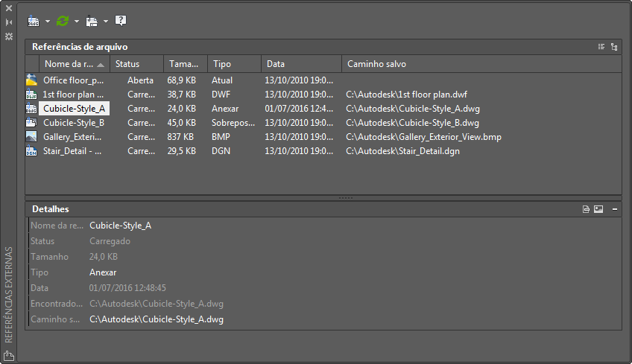Click the Caminho salvo field in Detalhes
Screen dimensions: 632x364
coord(157,319)
